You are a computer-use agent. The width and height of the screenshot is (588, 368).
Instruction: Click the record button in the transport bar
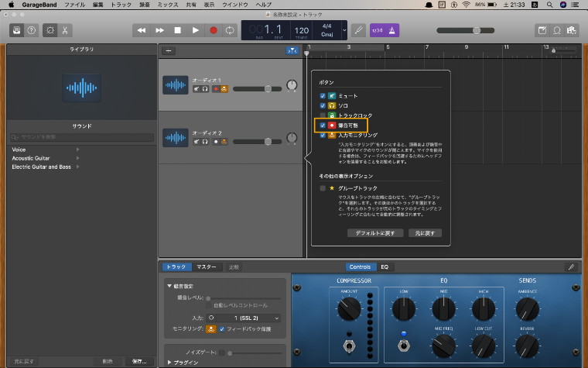tap(212, 30)
